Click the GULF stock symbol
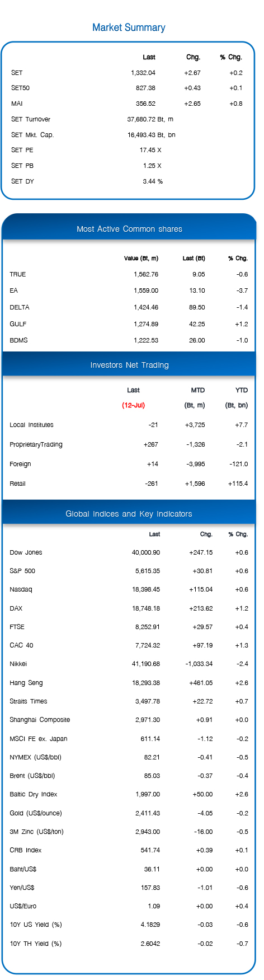 [18, 324]
